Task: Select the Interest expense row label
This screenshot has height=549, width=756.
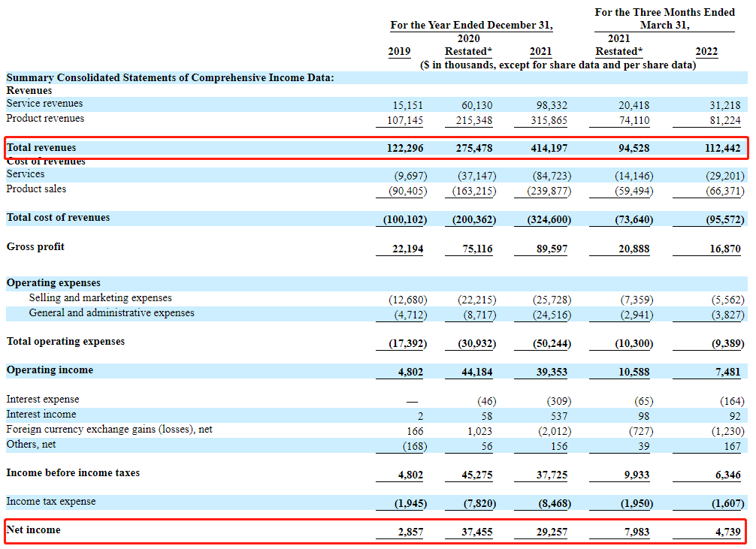Action: pyautogui.click(x=42, y=400)
